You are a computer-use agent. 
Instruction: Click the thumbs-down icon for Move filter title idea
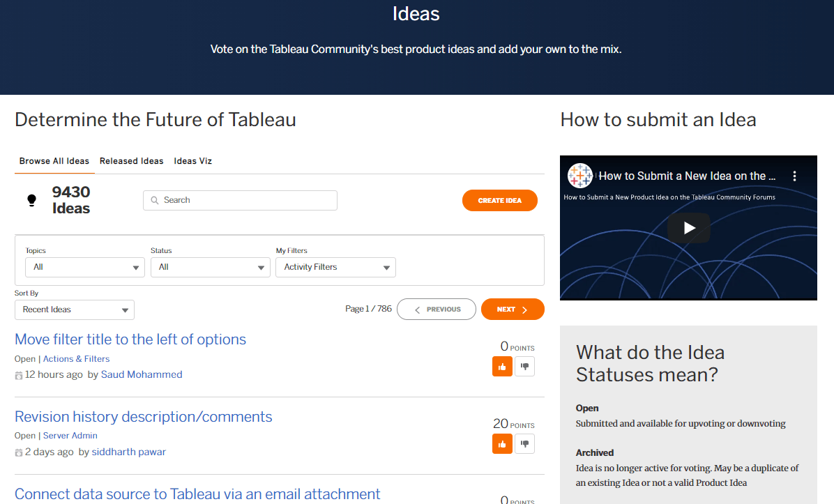(524, 366)
